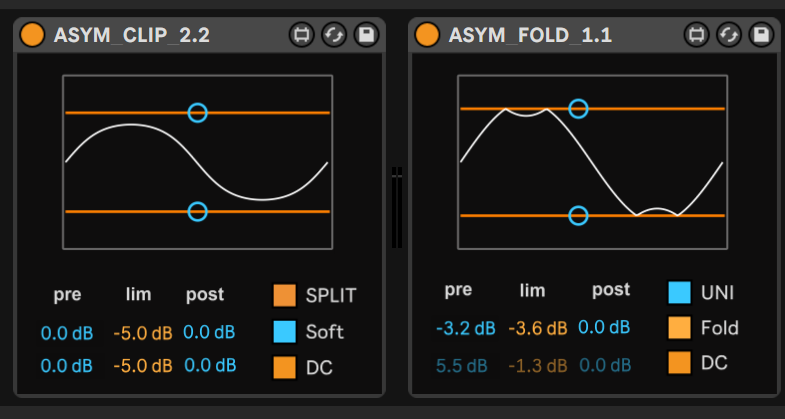Toggle the Fold mode in ASYM_FOLD
Screen dimensions: 785x419
(x=680, y=327)
